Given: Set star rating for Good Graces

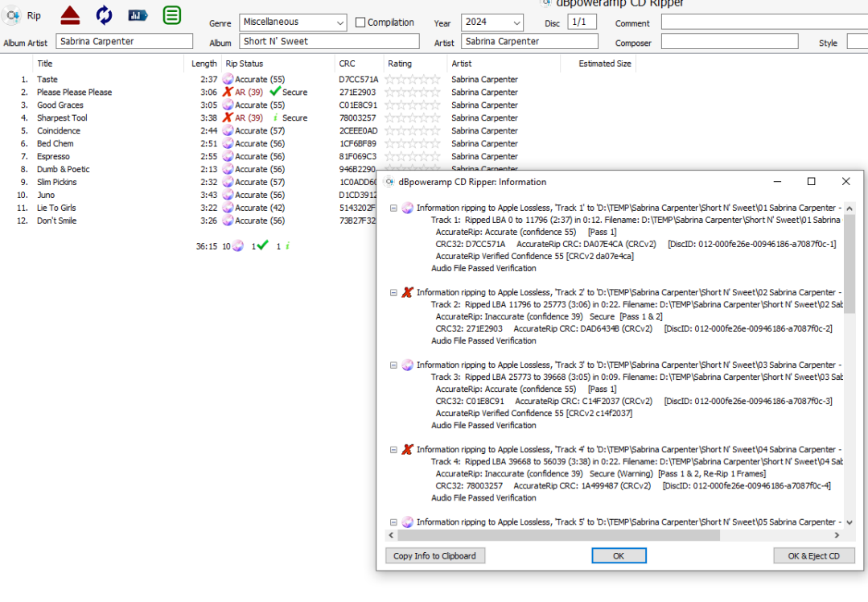Looking at the screenshot, I should [x=413, y=105].
